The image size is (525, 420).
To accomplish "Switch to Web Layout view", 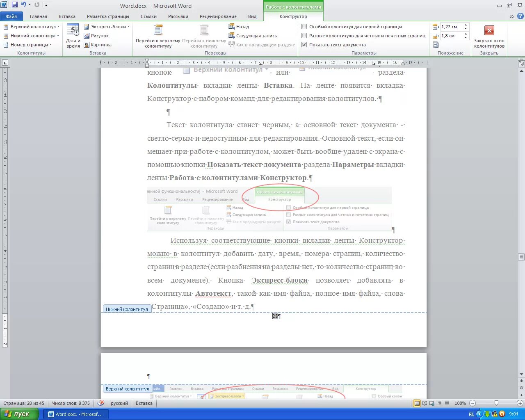I will [x=432, y=403].
